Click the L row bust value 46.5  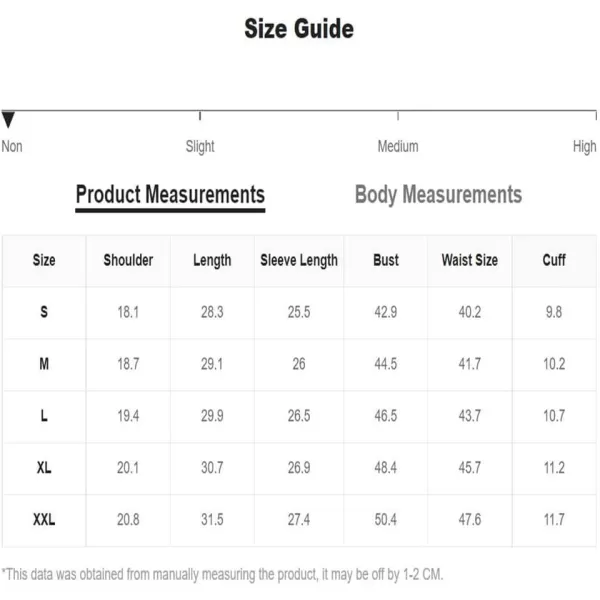pyautogui.click(x=386, y=416)
